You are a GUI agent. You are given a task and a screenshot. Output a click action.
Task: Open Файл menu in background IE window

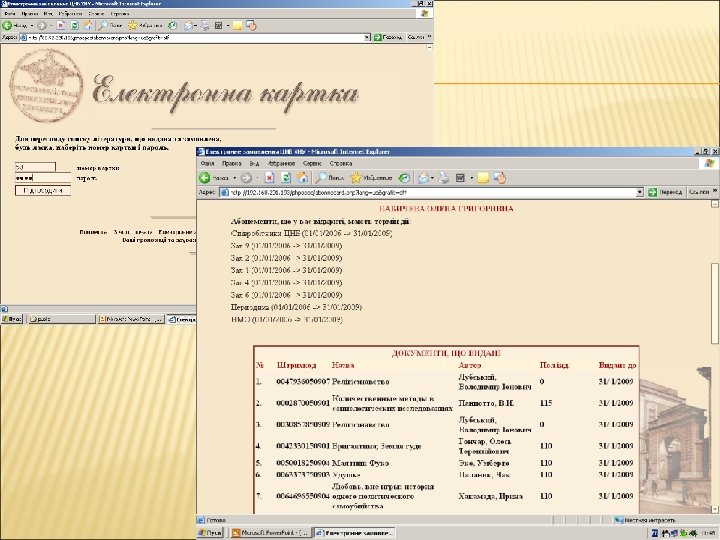tap(10, 14)
